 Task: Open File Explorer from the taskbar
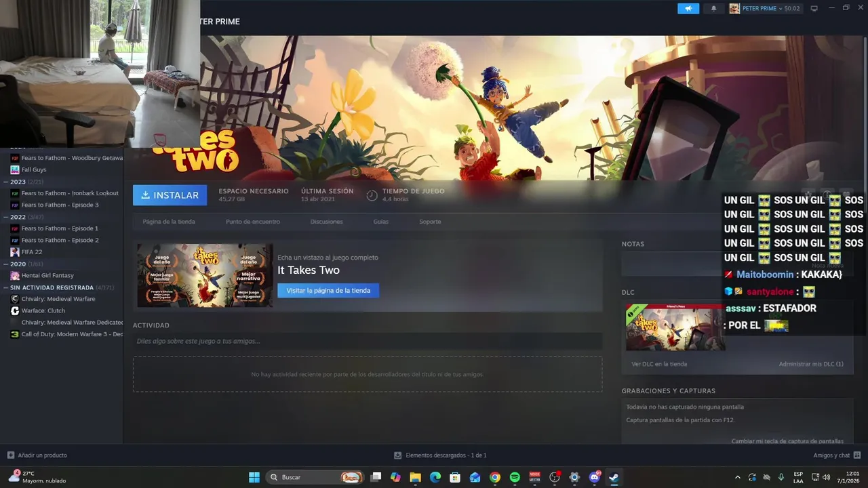[416, 477]
